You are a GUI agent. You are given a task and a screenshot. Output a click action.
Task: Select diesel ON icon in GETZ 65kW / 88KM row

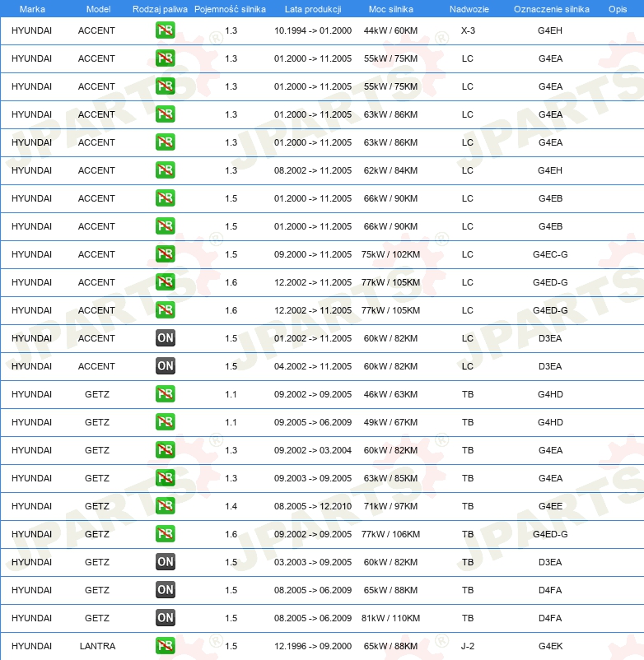(165, 590)
